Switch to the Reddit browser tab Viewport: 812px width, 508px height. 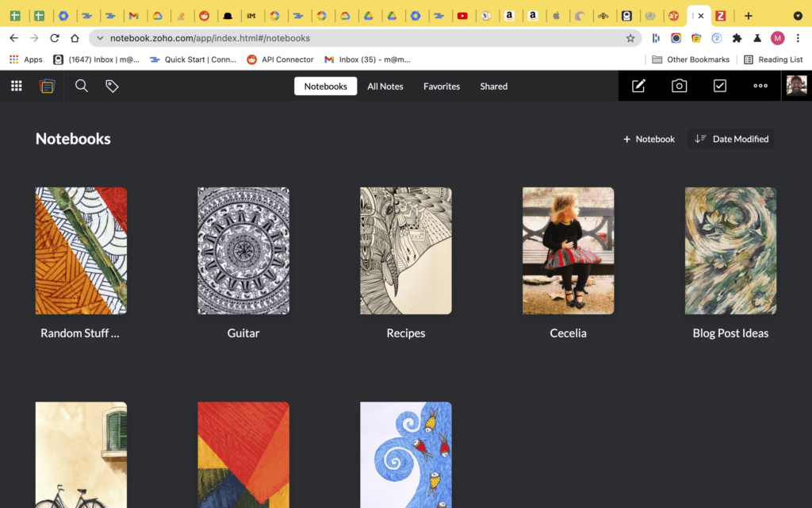(205, 16)
